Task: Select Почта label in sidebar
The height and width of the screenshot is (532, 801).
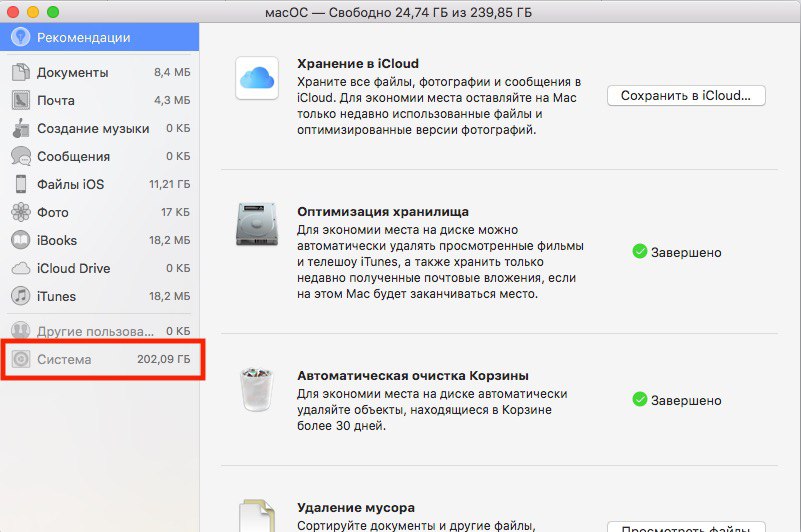Action: 56,100
